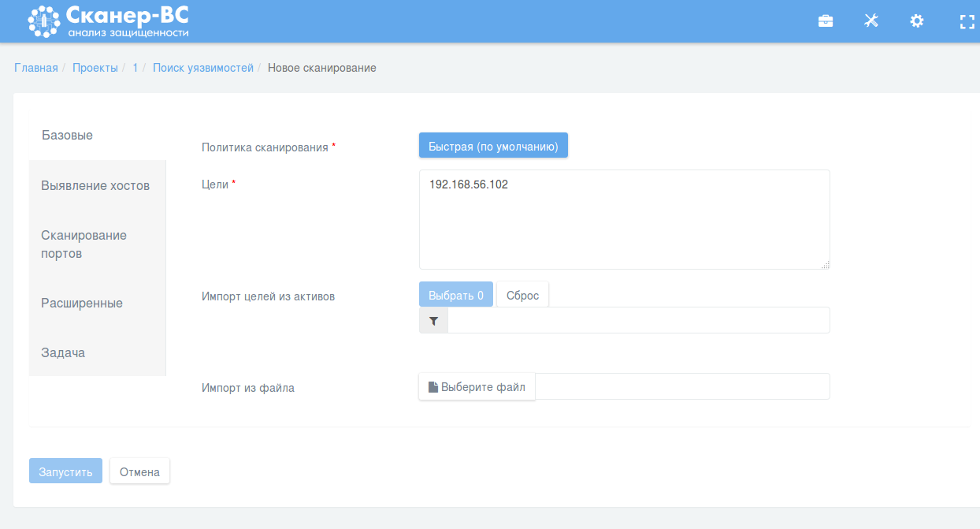
Task: Go to Главная breadcrumb
Action: coord(36,68)
